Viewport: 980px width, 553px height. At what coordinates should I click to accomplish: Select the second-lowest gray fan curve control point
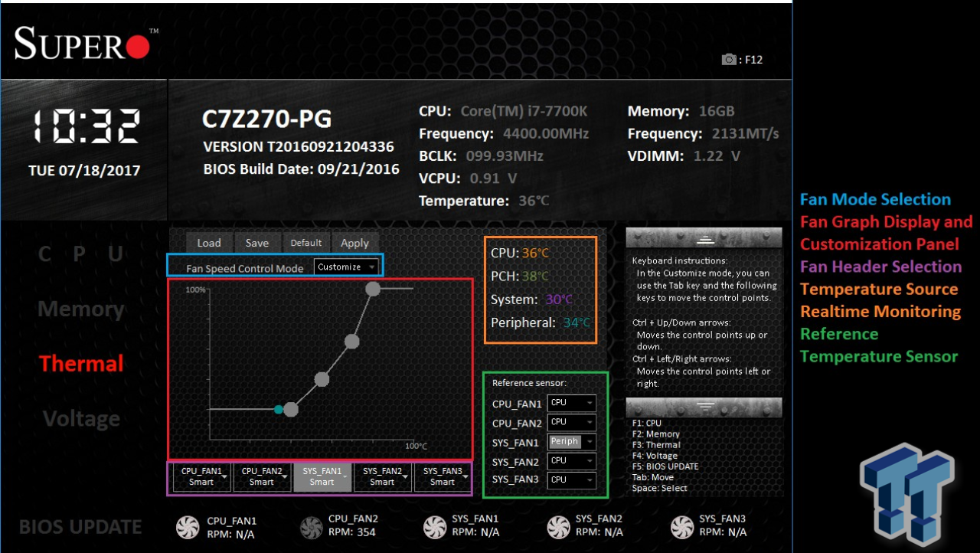[x=322, y=378]
